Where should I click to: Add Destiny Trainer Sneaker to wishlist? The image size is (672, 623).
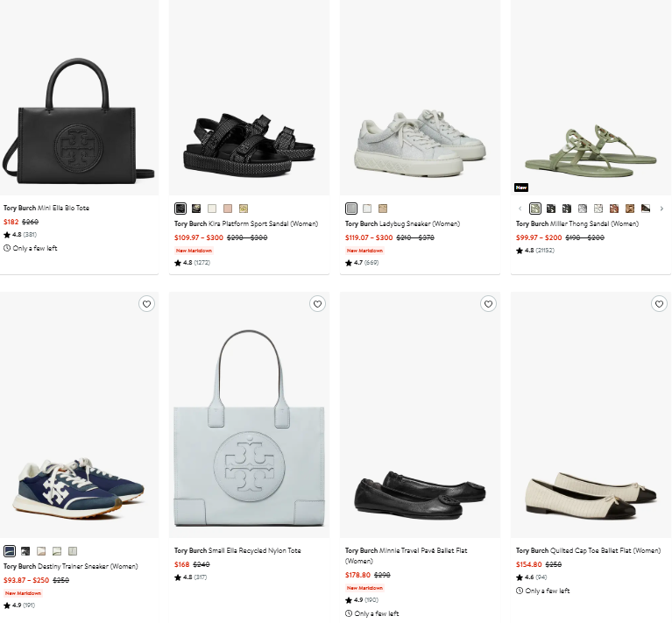pos(146,304)
